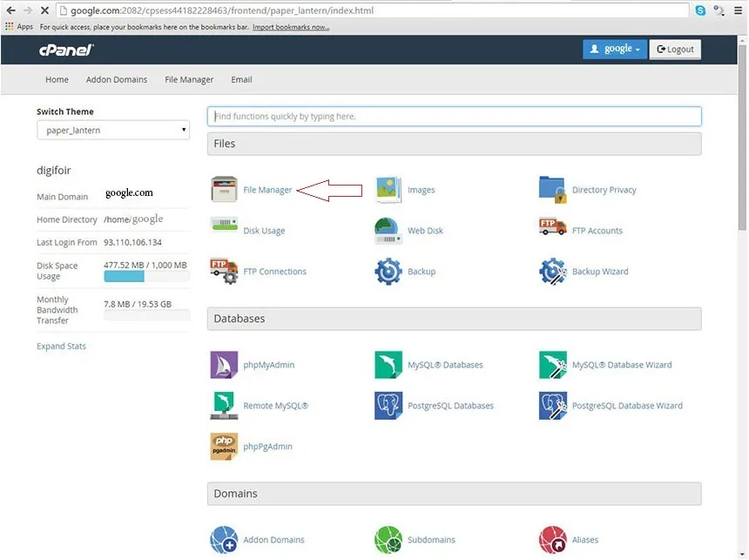Open the Images icon
Screen dimensions: 749x560
388,189
